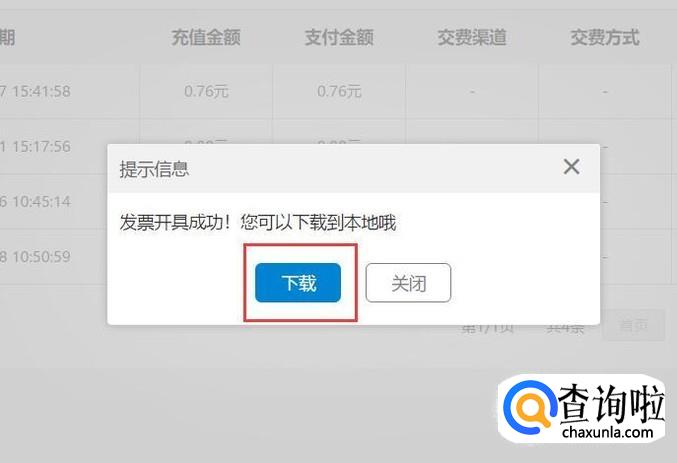Click 0.76元 under the 充值金额 column

pos(206,91)
